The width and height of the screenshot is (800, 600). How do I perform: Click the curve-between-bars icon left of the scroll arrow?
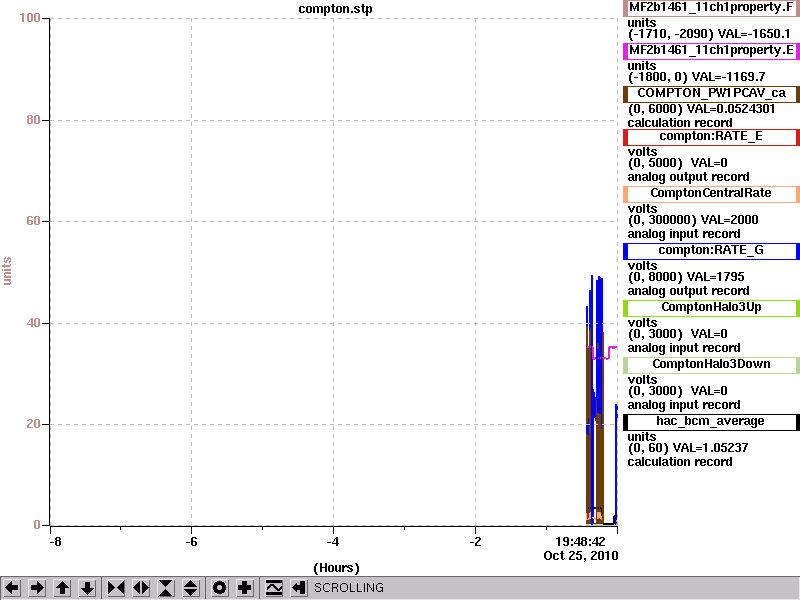tap(274, 588)
